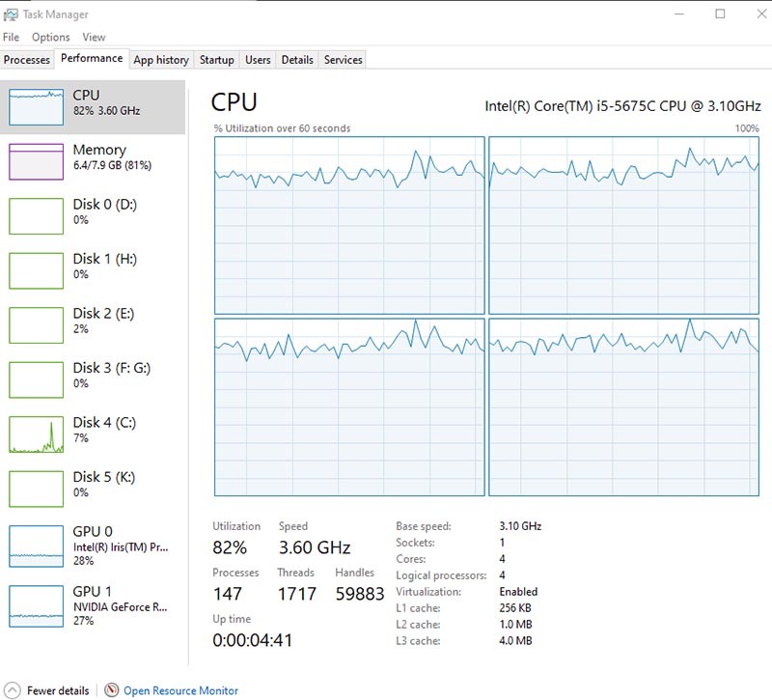The height and width of the screenshot is (700, 772).
Task: Open GPU 1 NVIDIA GeForce graph
Action: pos(36,605)
